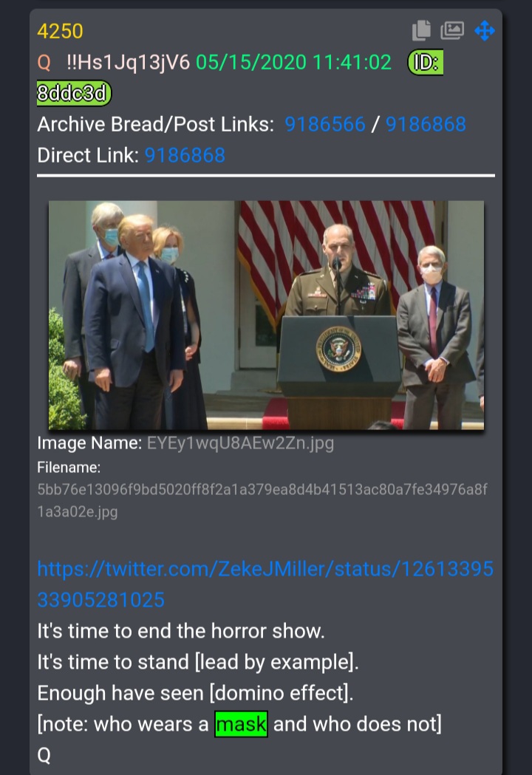The height and width of the screenshot is (775, 532).
Task: Click the tripcode !!Hs1Jq13jV6
Action: [128, 62]
